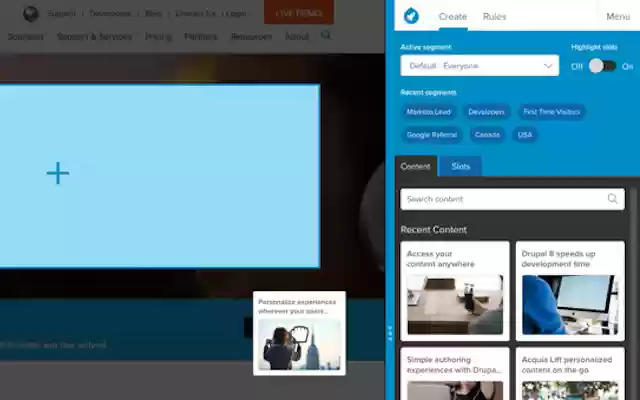Open the Contact Us link
This screenshot has height=400, width=640.
coord(196,13)
